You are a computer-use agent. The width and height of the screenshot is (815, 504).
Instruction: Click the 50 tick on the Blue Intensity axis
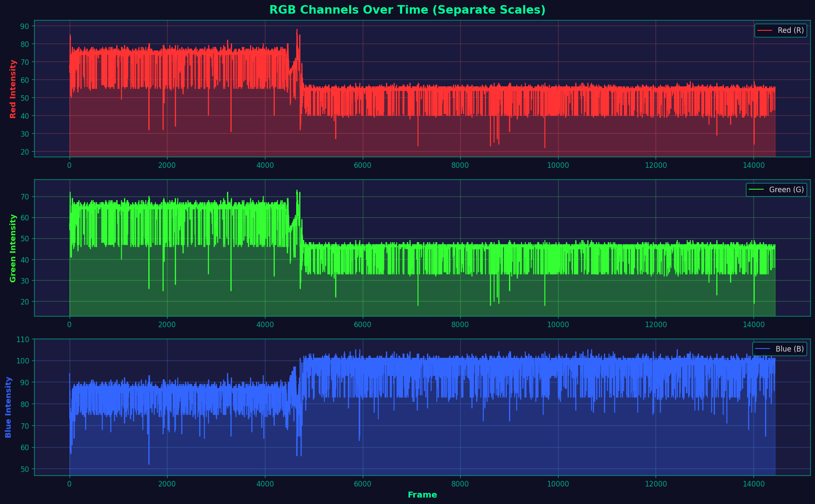tap(25, 469)
